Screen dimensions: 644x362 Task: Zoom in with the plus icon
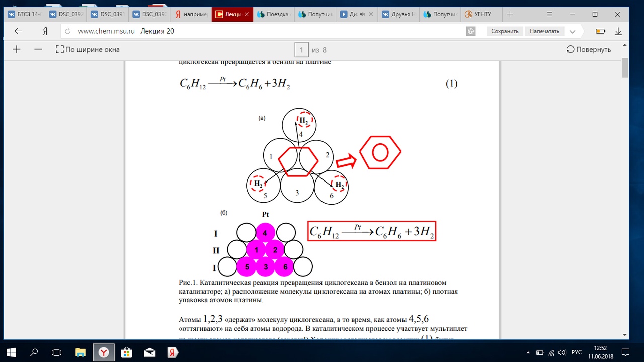point(17,49)
